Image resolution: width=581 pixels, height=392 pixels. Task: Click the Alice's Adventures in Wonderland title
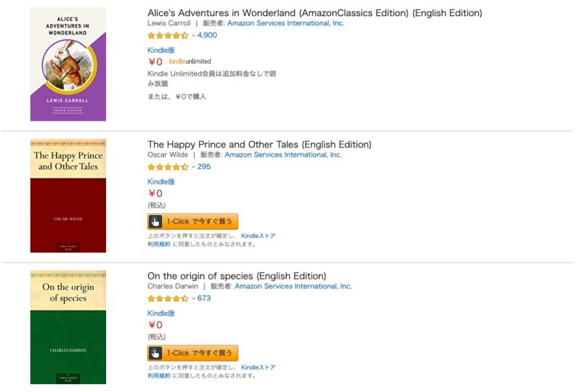[314, 13]
